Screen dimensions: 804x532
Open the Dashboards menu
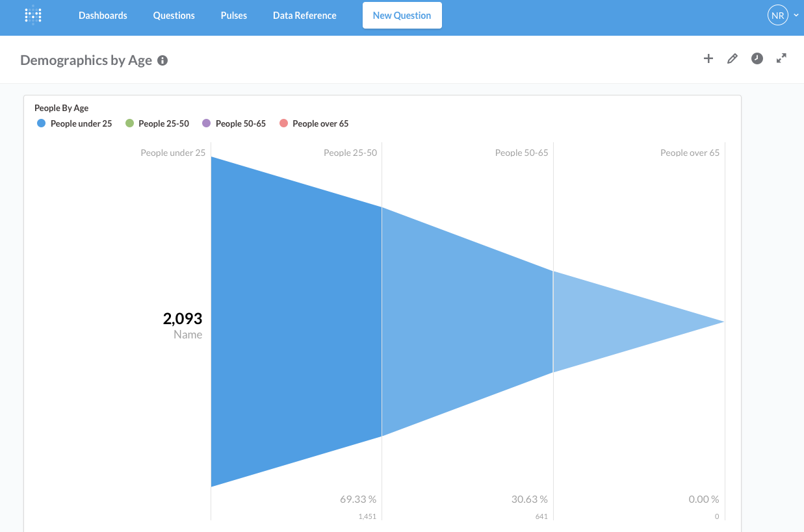[x=103, y=16]
